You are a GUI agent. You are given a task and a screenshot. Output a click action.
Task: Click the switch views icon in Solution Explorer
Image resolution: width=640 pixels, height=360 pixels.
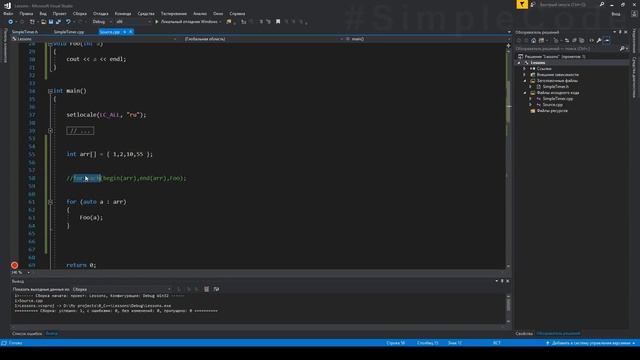[x=542, y=40]
